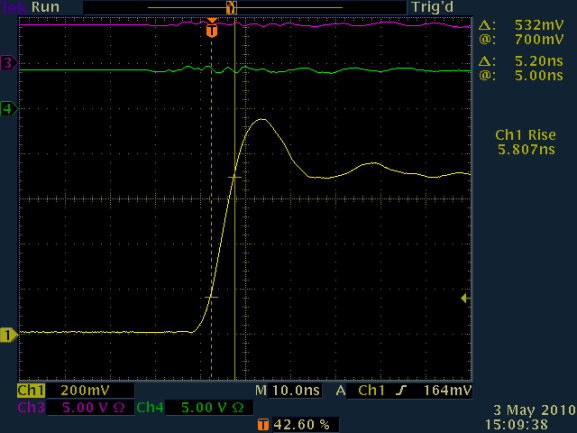Click the Ch1 Rise measurement readout

click(526, 142)
